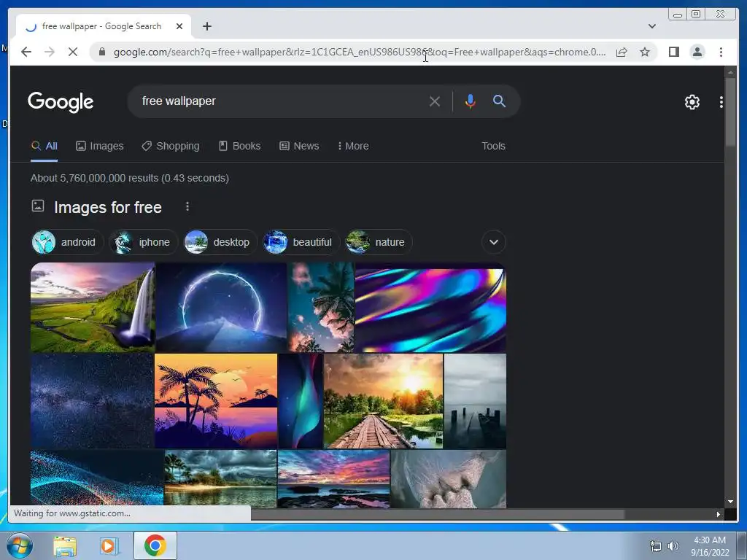
Task: Select the nature filter chip
Action: (x=379, y=242)
